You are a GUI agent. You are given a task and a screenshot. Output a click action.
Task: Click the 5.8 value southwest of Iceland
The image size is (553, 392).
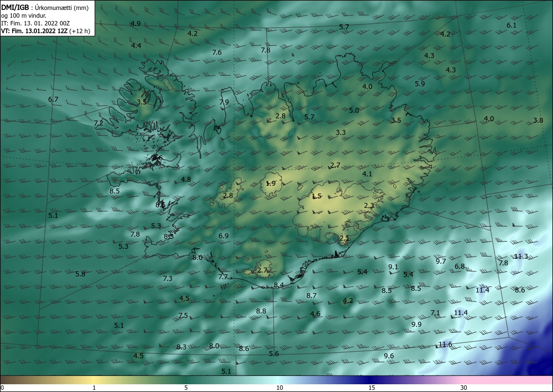[80, 274]
